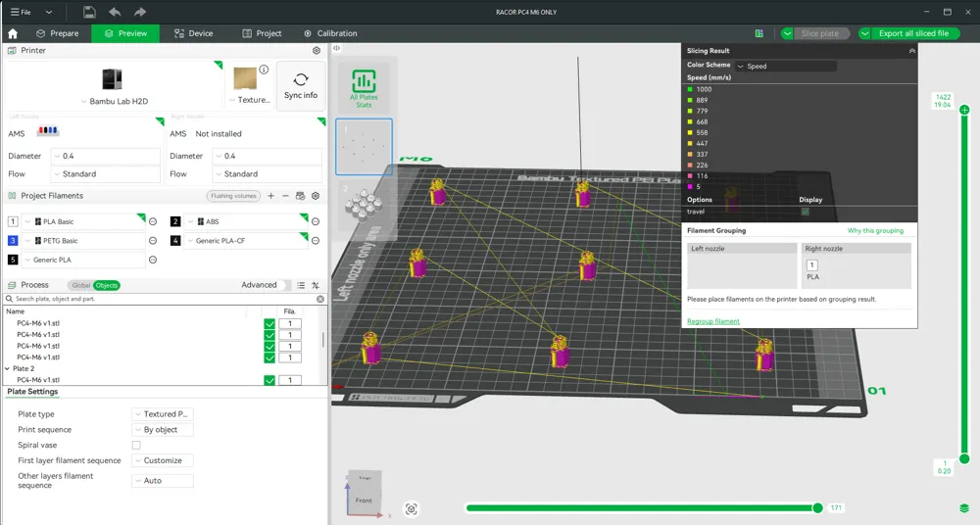Switch process scope to Objects

point(106,285)
